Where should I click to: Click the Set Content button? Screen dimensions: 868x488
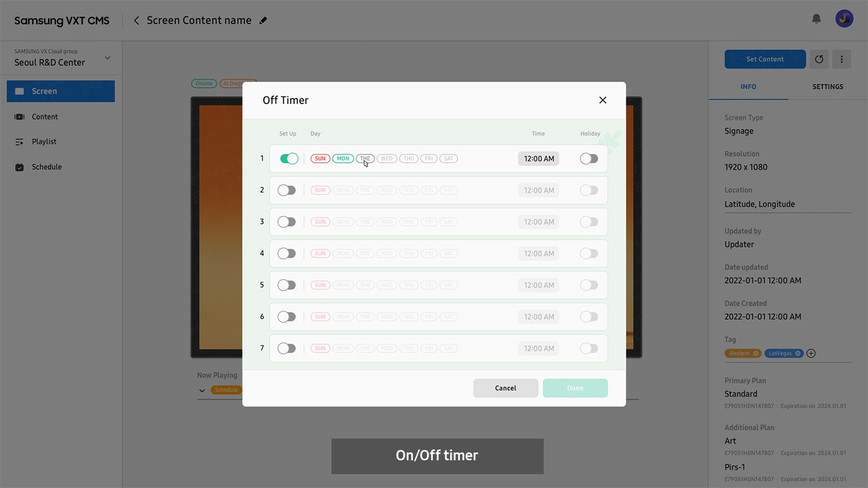pos(765,59)
